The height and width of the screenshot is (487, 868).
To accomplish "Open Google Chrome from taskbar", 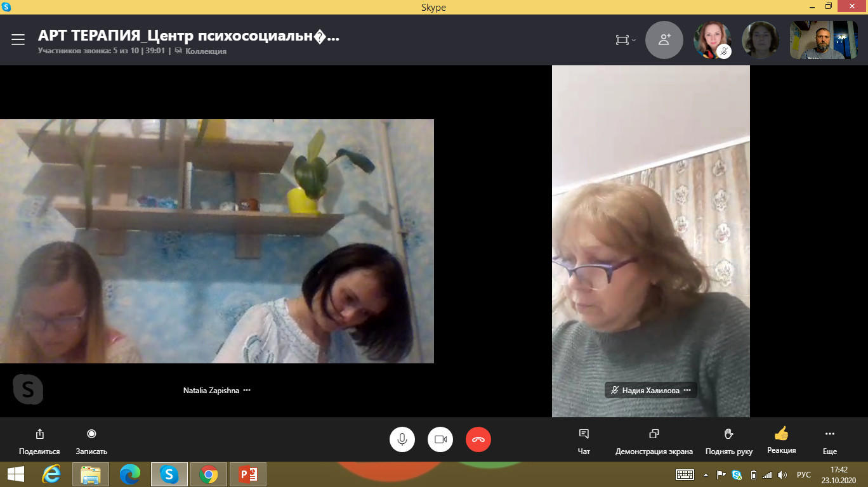I will pyautogui.click(x=208, y=474).
